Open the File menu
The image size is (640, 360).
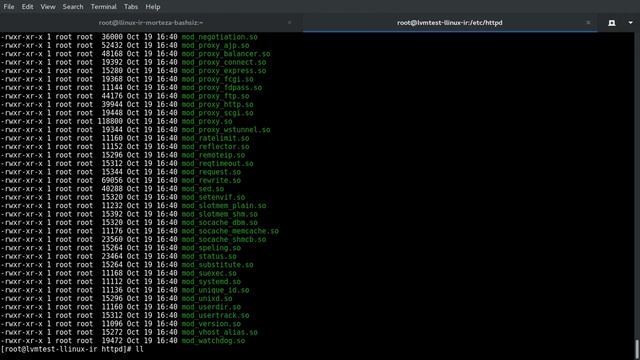(x=9, y=7)
